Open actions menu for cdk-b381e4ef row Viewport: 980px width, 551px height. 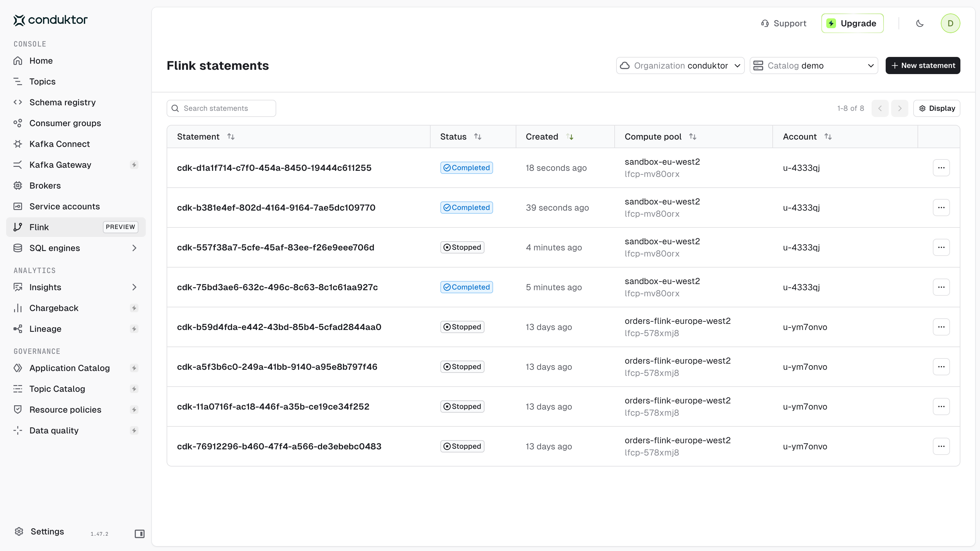[941, 208]
